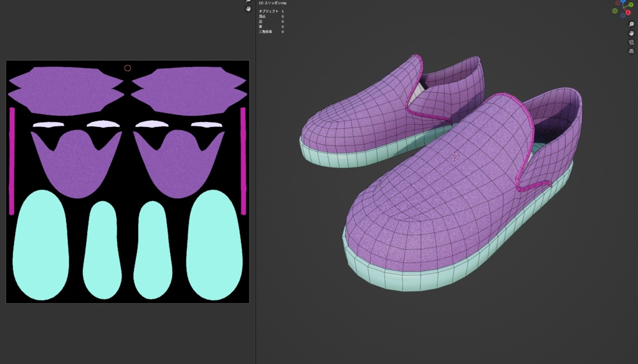Click the pan hand icon in the UV editor

coord(247,9)
